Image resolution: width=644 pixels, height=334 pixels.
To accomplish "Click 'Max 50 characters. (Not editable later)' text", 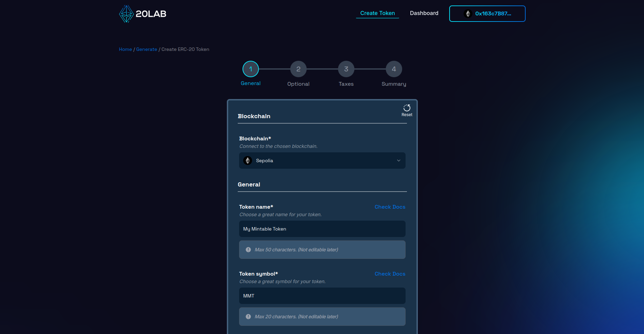I will (x=296, y=250).
